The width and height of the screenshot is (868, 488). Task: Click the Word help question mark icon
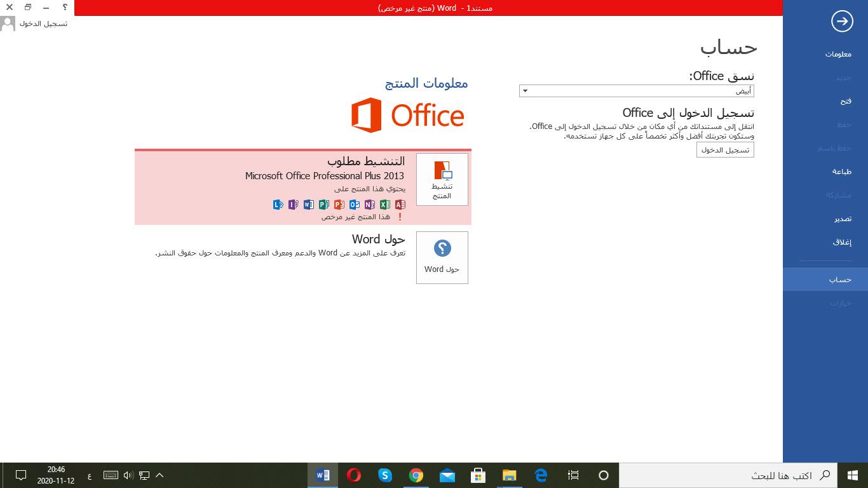[65, 7]
